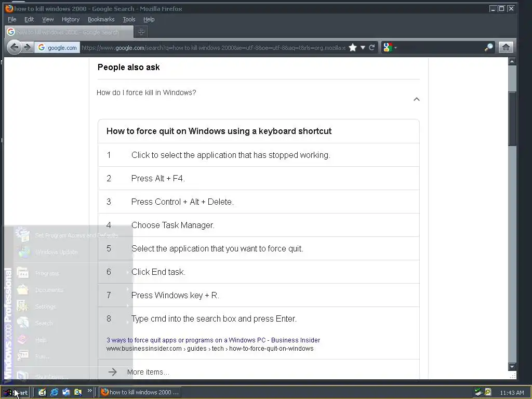
Task: Click 'How to force quit on Windows' heading
Action: tap(219, 131)
